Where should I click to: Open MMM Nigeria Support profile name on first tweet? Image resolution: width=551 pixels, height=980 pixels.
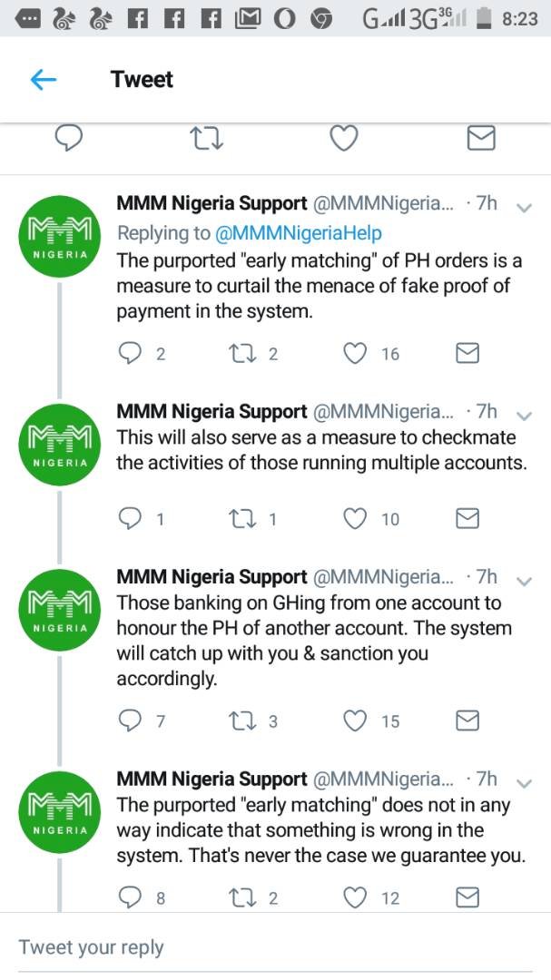(212, 204)
